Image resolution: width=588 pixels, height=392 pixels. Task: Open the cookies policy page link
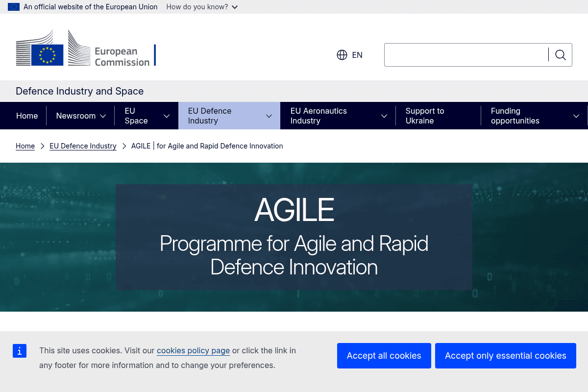click(x=193, y=350)
